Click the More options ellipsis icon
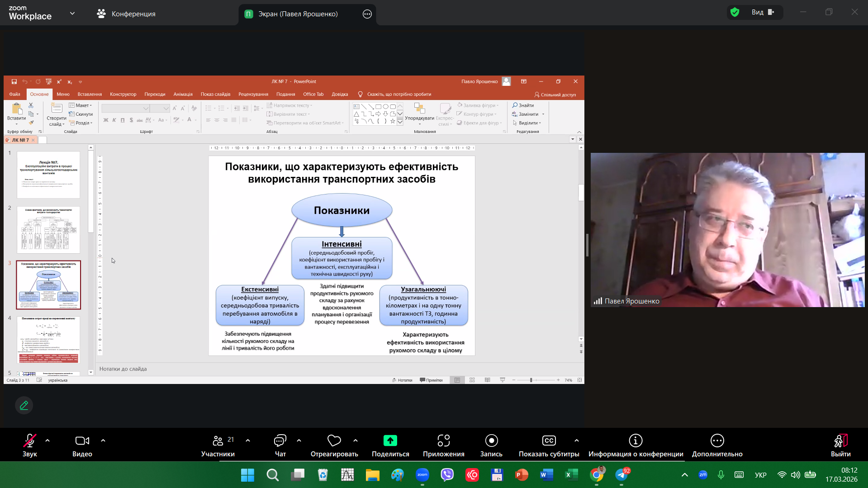The image size is (868, 488). (717, 441)
